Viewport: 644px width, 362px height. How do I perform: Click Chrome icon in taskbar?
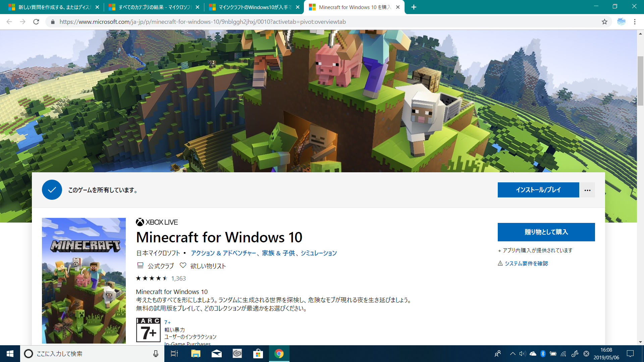coord(279,354)
